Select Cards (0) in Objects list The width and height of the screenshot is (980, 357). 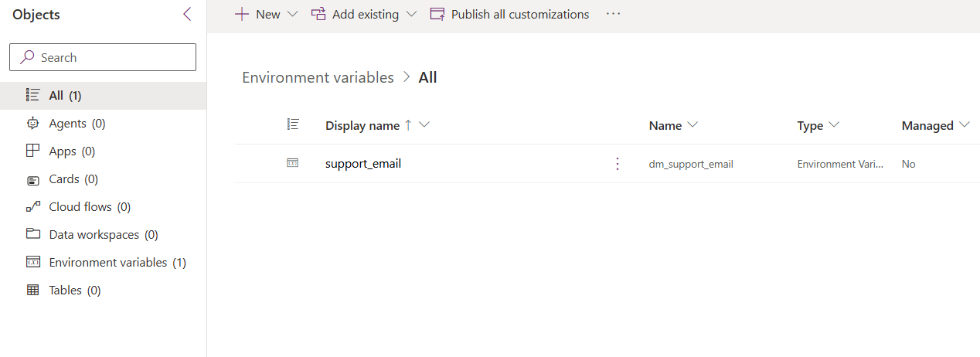pos(104,179)
